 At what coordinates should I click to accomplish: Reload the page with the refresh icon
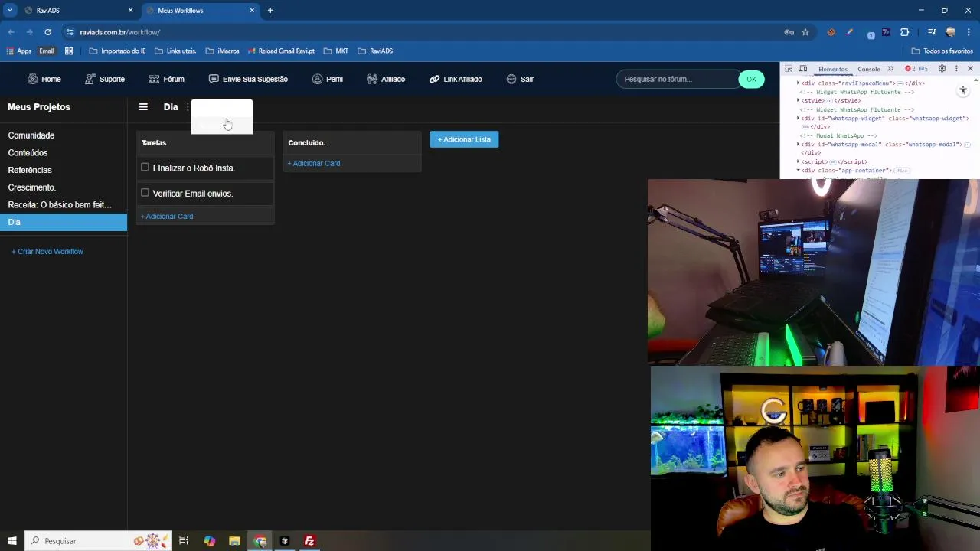click(47, 32)
